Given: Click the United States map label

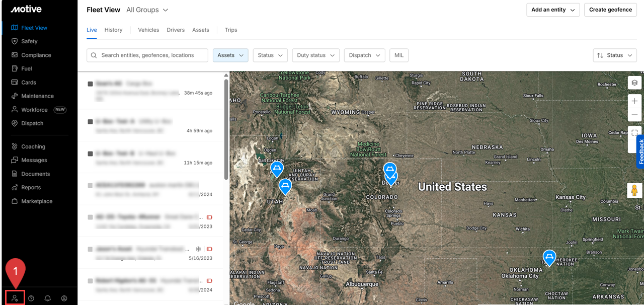Looking at the screenshot, I should [452, 187].
